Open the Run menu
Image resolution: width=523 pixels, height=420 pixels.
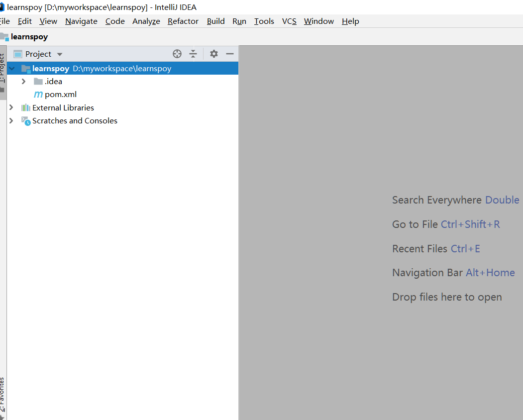(x=239, y=21)
